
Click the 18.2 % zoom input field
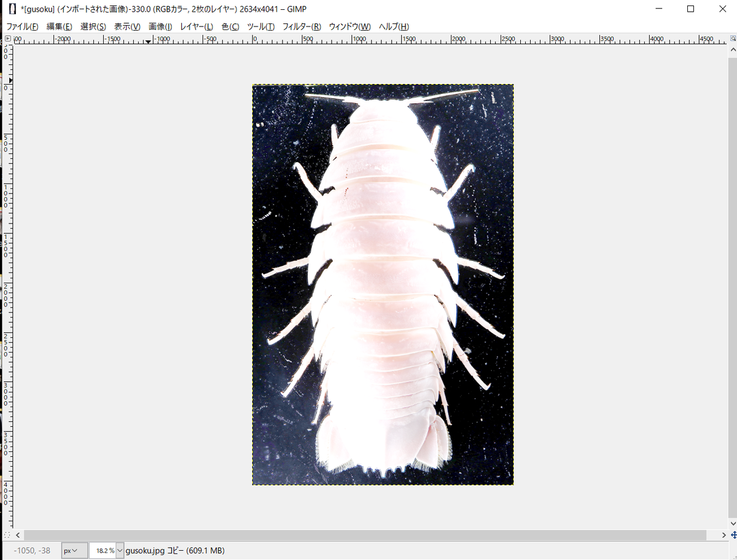(103, 551)
